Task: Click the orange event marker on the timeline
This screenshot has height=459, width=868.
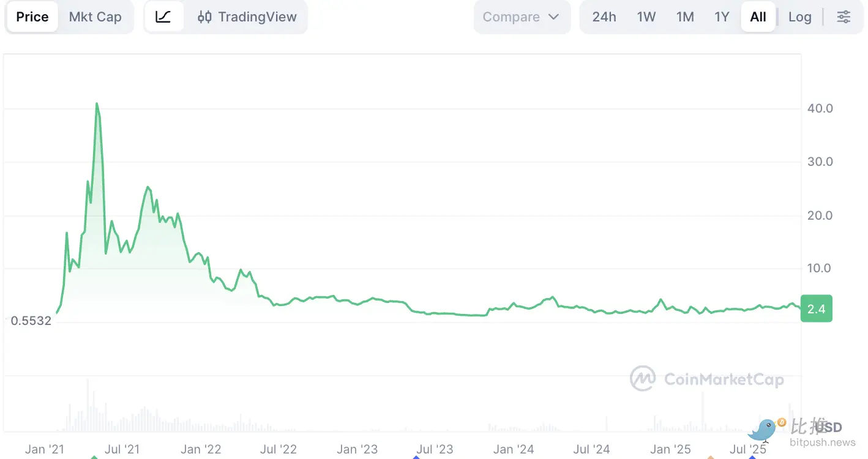Action: pos(711,457)
